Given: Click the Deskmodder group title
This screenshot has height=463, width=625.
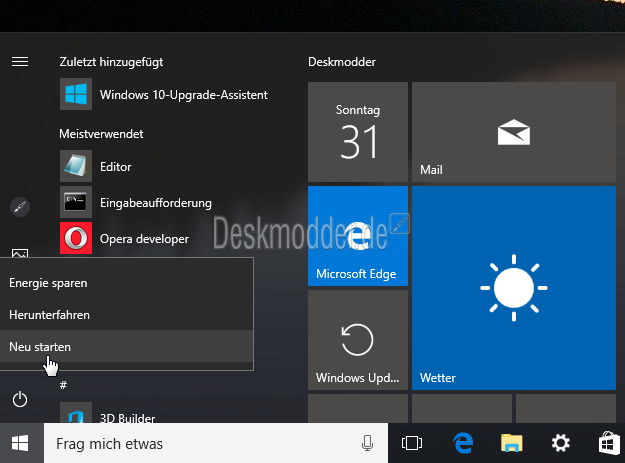Looking at the screenshot, I should pyautogui.click(x=342, y=62).
